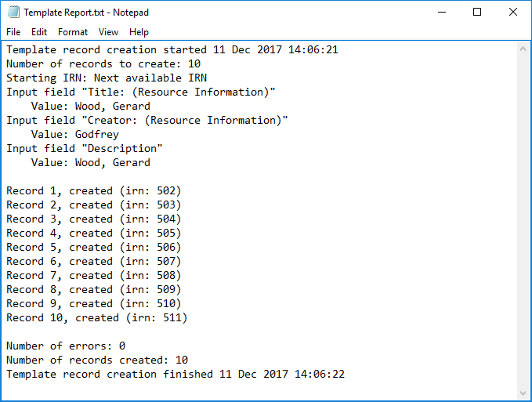
Task: Maximize the Notepad window
Action: 477,13
